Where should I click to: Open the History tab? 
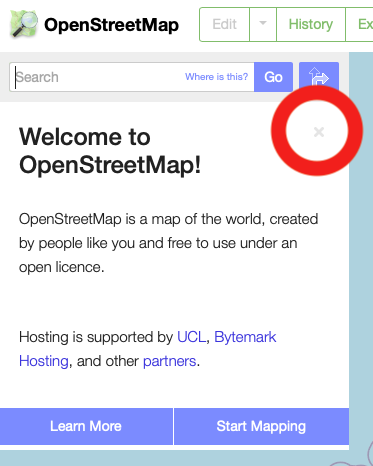311,24
